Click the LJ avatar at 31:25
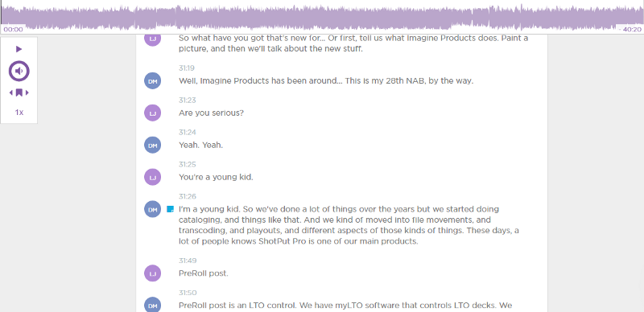The width and height of the screenshot is (644, 312). click(152, 177)
